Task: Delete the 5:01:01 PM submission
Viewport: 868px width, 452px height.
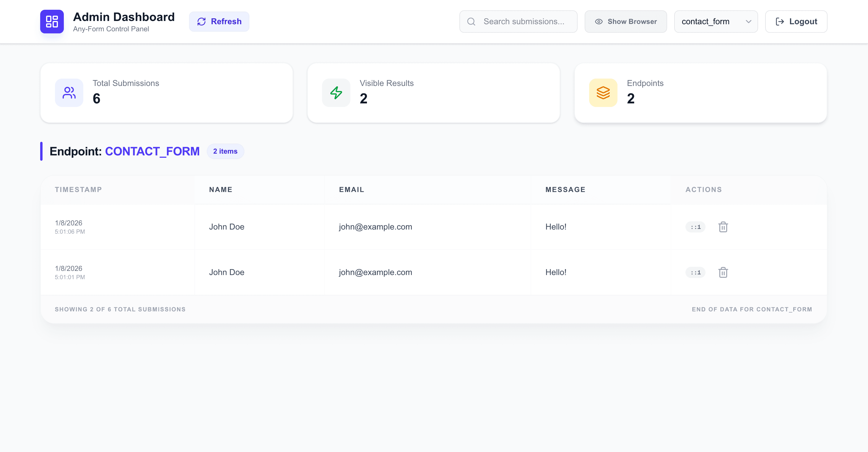Action: pyautogui.click(x=723, y=272)
